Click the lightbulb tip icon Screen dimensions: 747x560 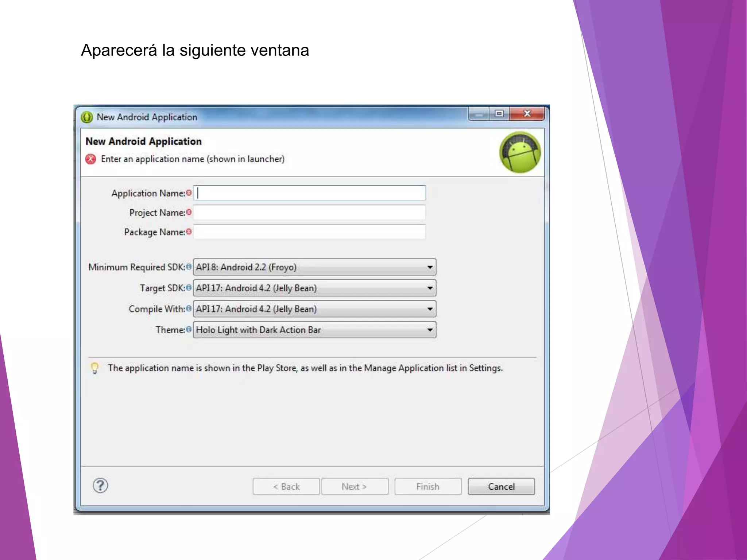coord(94,368)
